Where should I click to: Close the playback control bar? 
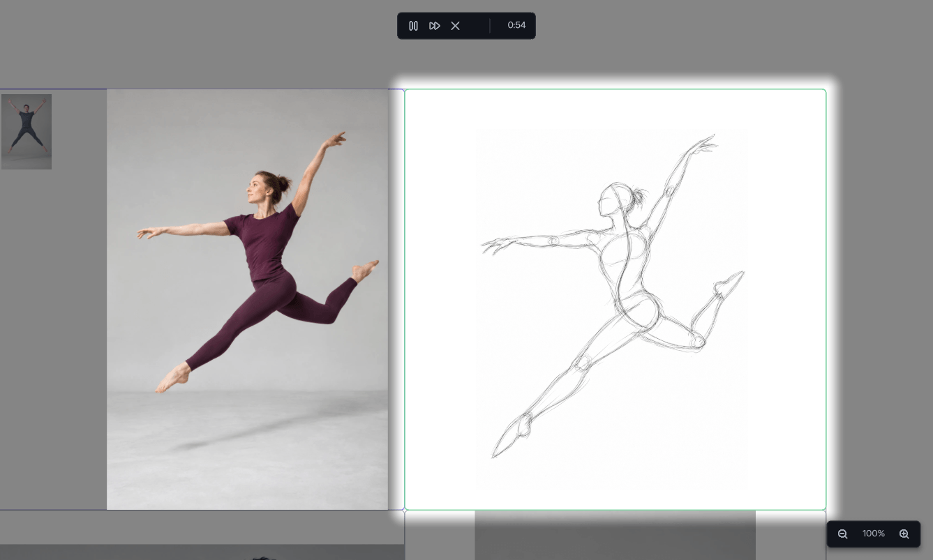455,26
